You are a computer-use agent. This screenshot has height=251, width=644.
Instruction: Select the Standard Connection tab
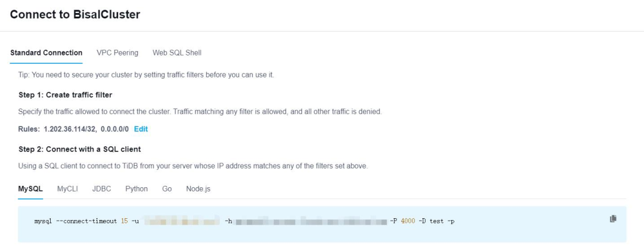[x=47, y=53]
